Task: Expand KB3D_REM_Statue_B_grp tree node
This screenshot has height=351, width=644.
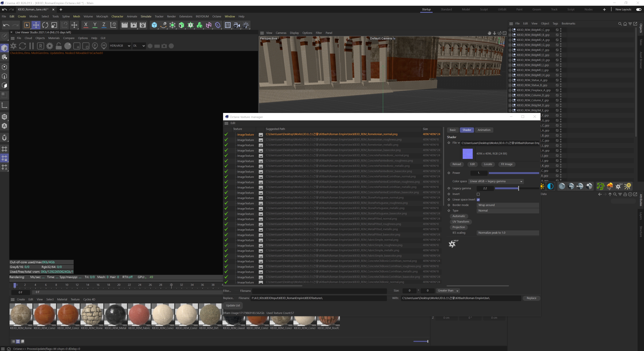Action: click(x=510, y=85)
